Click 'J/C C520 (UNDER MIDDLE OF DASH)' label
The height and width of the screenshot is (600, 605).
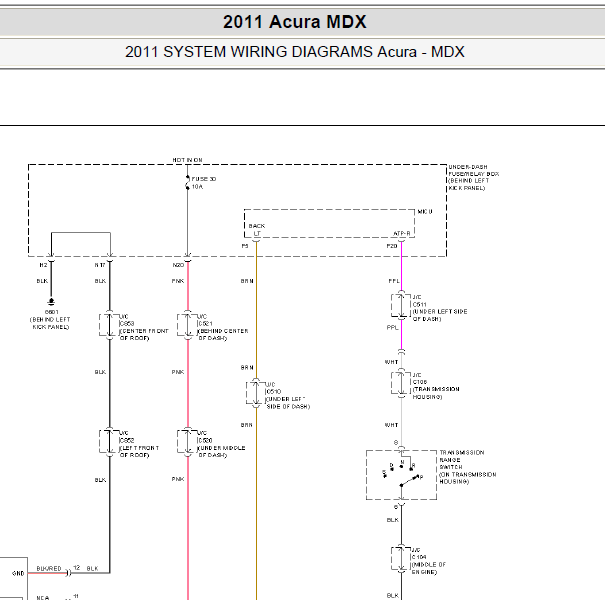(221, 444)
